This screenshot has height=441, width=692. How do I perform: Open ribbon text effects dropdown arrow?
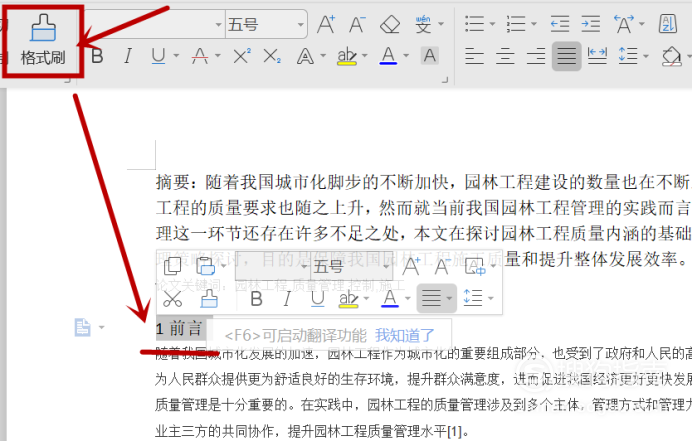pyautogui.click(x=323, y=56)
